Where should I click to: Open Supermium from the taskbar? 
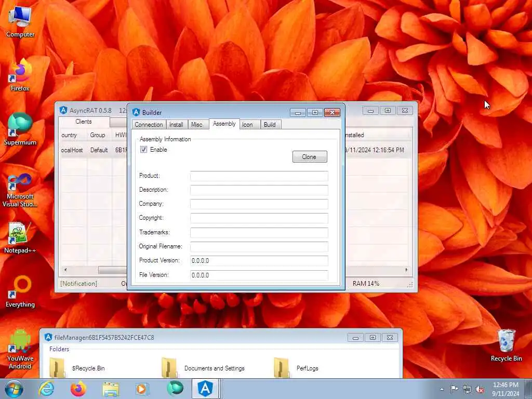point(175,389)
